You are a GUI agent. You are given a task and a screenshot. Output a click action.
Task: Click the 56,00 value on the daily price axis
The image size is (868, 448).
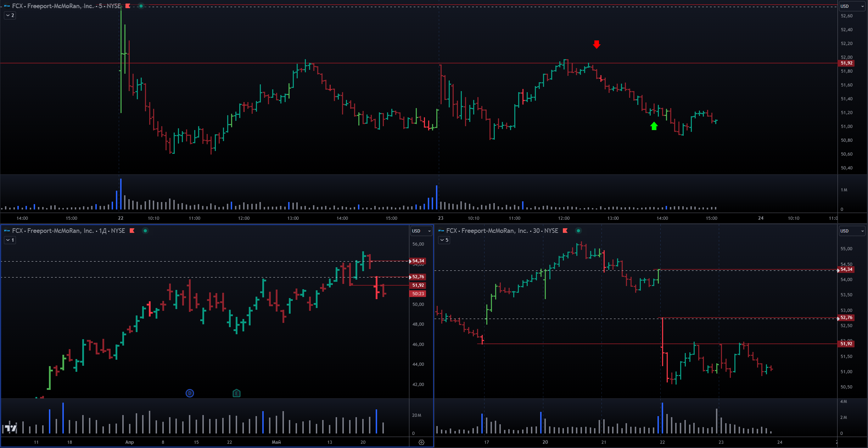pyautogui.click(x=418, y=244)
